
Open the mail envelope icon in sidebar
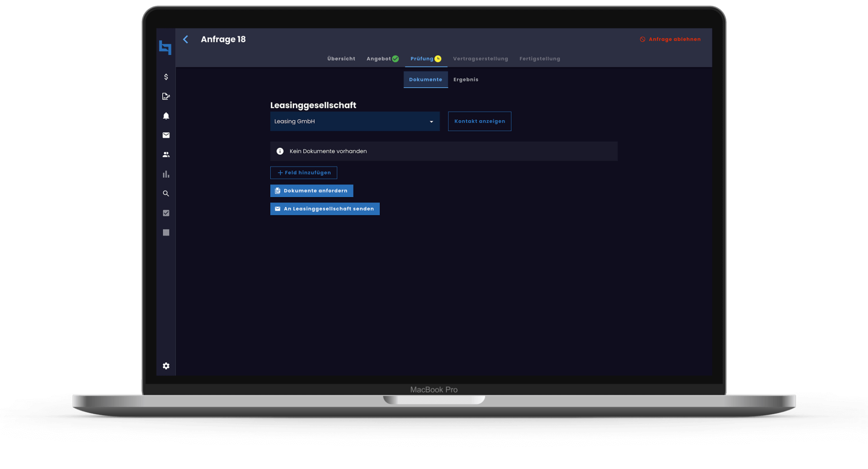point(166,135)
